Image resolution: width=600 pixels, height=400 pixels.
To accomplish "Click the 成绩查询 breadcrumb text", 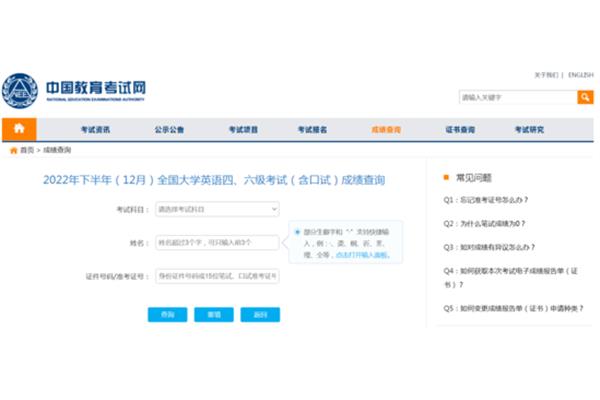I will pyautogui.click(x=57, y=150).
